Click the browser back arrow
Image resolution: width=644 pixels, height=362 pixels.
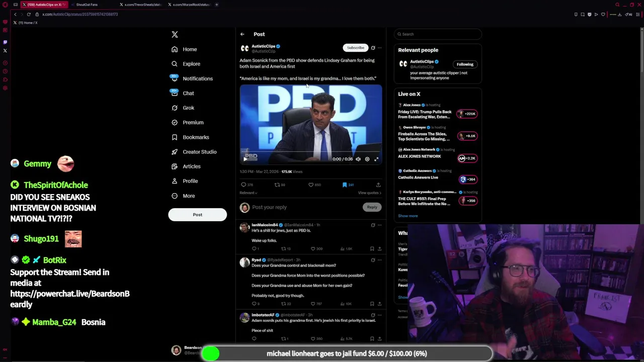click(15, 14)
